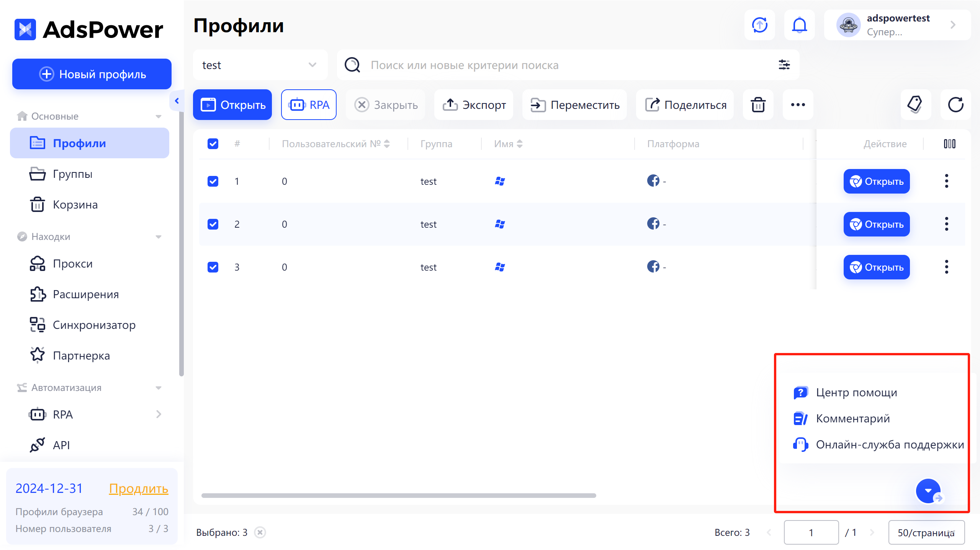The image size is (980, 550).
Task: Click Открыть for profile row 3
Action: (877, 267)
